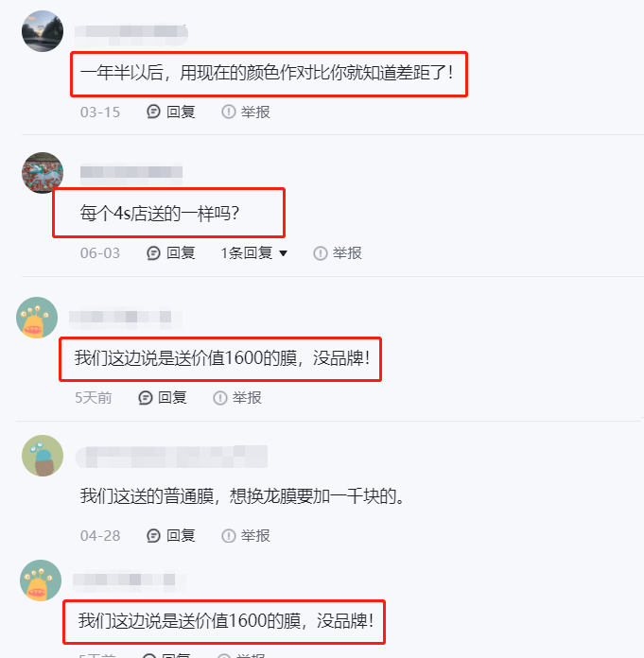Open orange monster avatar of last commenter
The width and height of the screenshot is (644, 658).
[41, 580]
